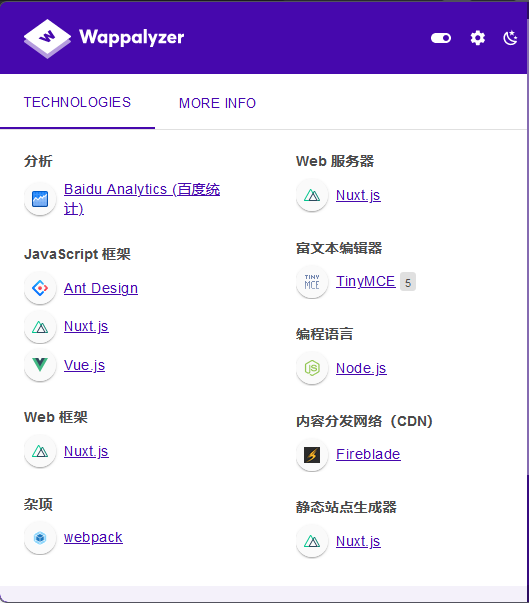This screenshot has height=603, width=529.
Task: Open settings via the gear icon
Action: coord(477,38)
